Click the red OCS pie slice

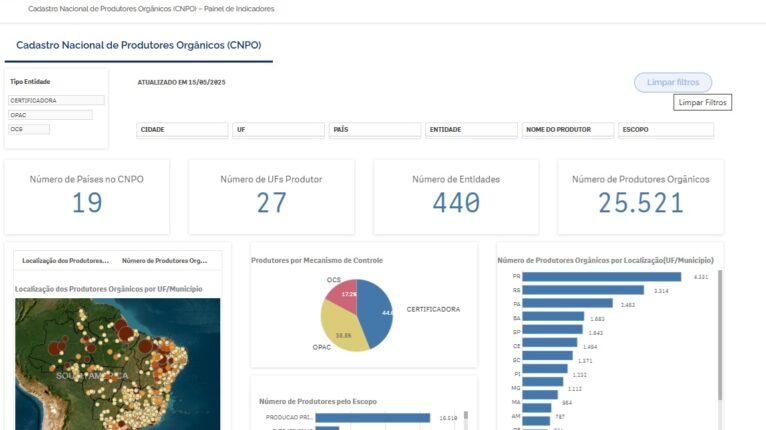tap(345, 293)
